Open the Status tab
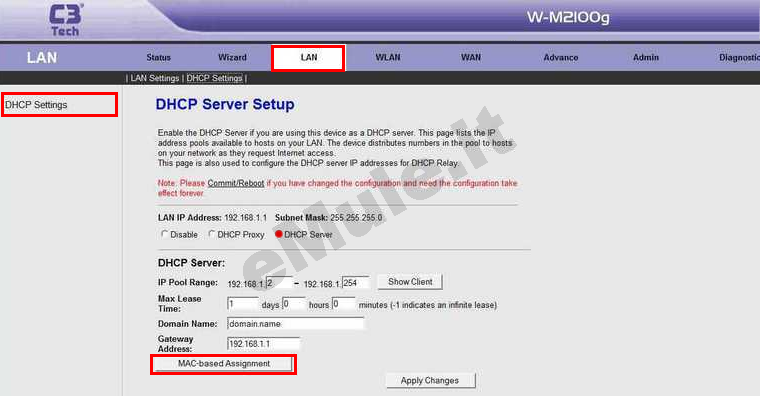Viewport: 760px width, 396px height. (158, 57)
